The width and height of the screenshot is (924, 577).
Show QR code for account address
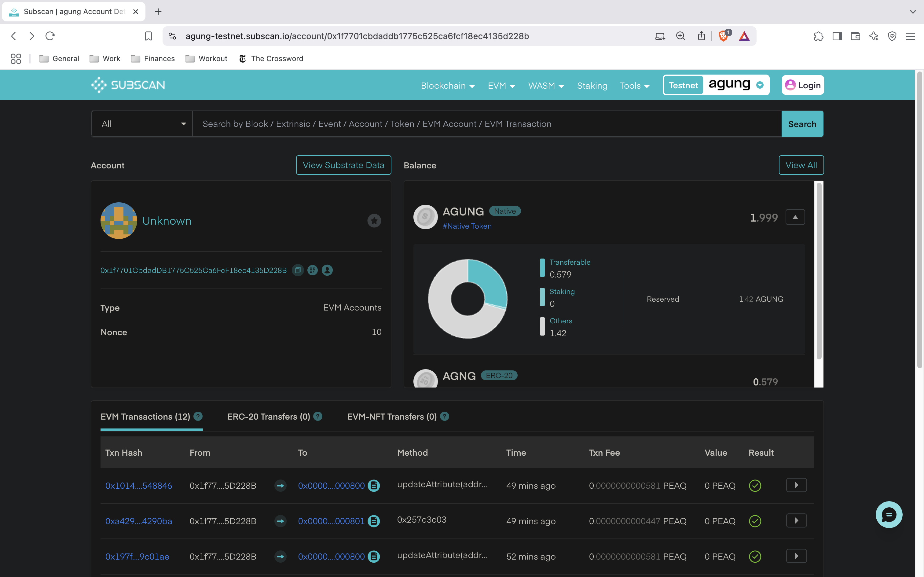(313, 270)
